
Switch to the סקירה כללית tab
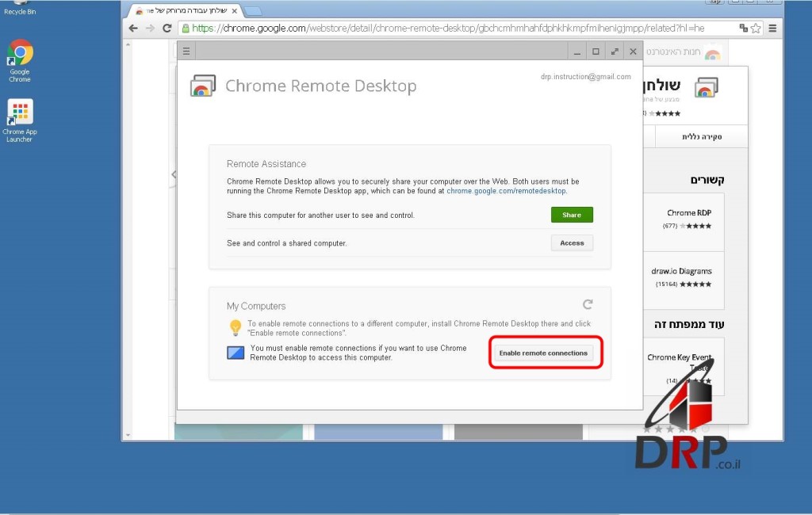click(x=701, y=135)
